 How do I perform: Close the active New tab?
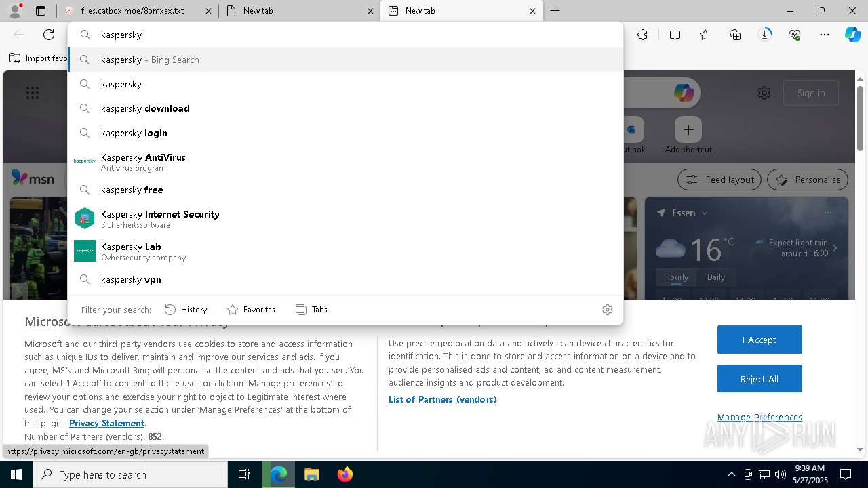[x=532, y=11]
